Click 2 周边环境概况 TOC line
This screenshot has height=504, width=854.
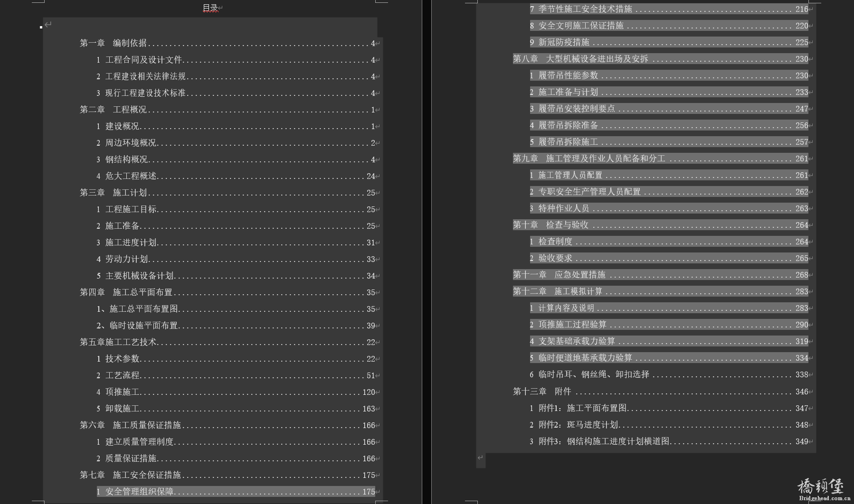pyautogui.click(x=236, y=143)
